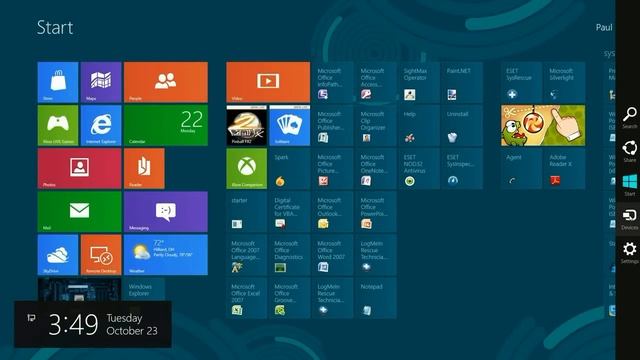Screen dimensions: 640x360
Task: Open Digital Certificate for VBA tile
Action: pyautogui.click(x=290, y=212)
